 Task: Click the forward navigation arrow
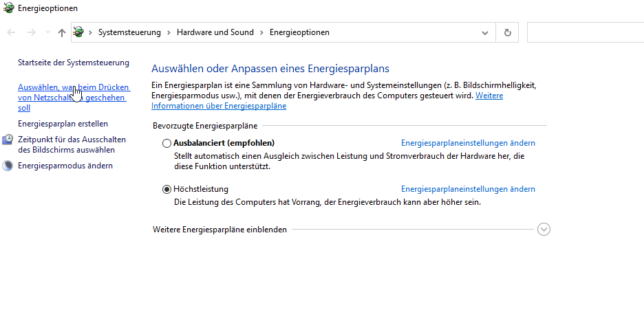click(31, 32)
